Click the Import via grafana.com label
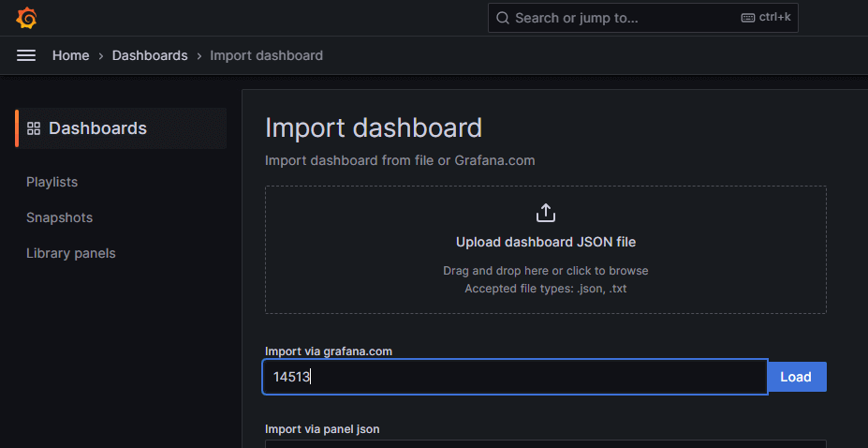868x448 pixels. pos(328,351)
